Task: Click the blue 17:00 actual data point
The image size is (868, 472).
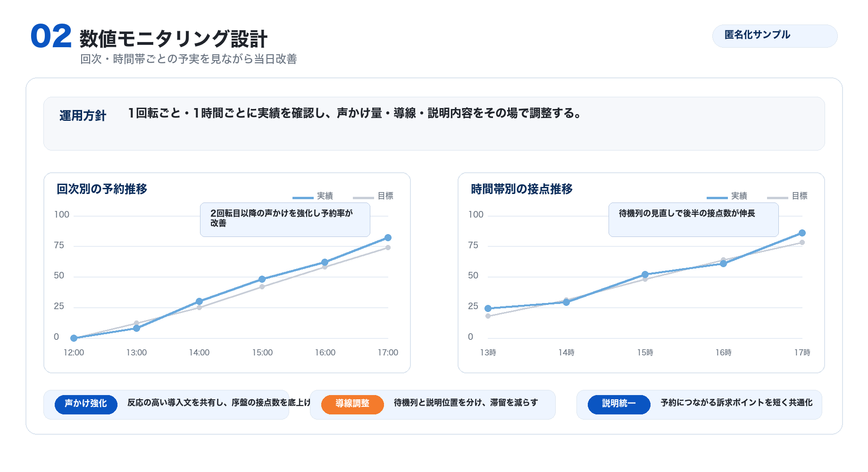Action: (388, 238)
